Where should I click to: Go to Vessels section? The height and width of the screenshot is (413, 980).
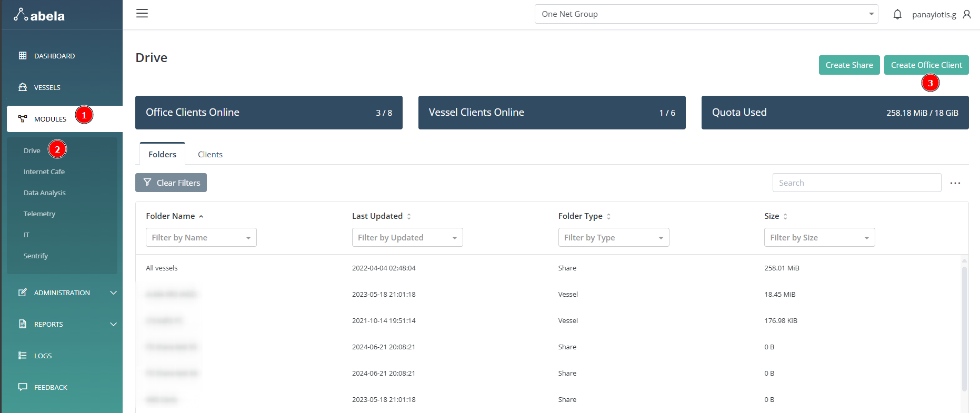[x=47, y=87]
